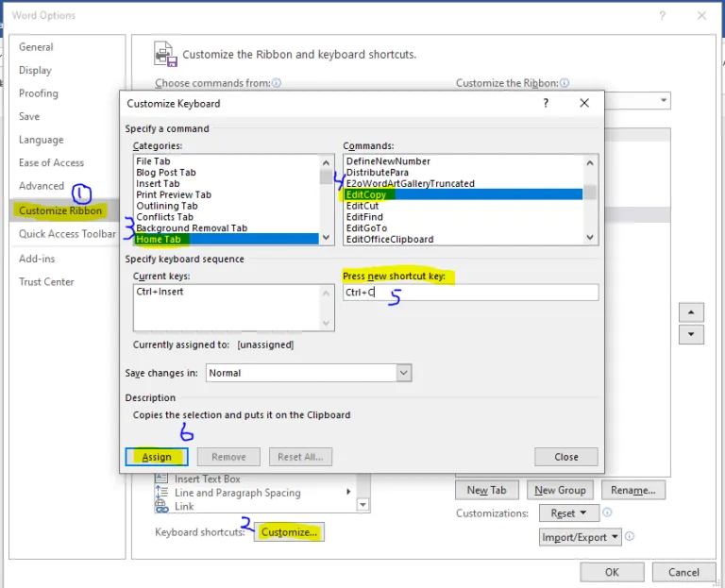725x588 pixels.
Task: Open the Trust Center page
Action: (46, 282)
